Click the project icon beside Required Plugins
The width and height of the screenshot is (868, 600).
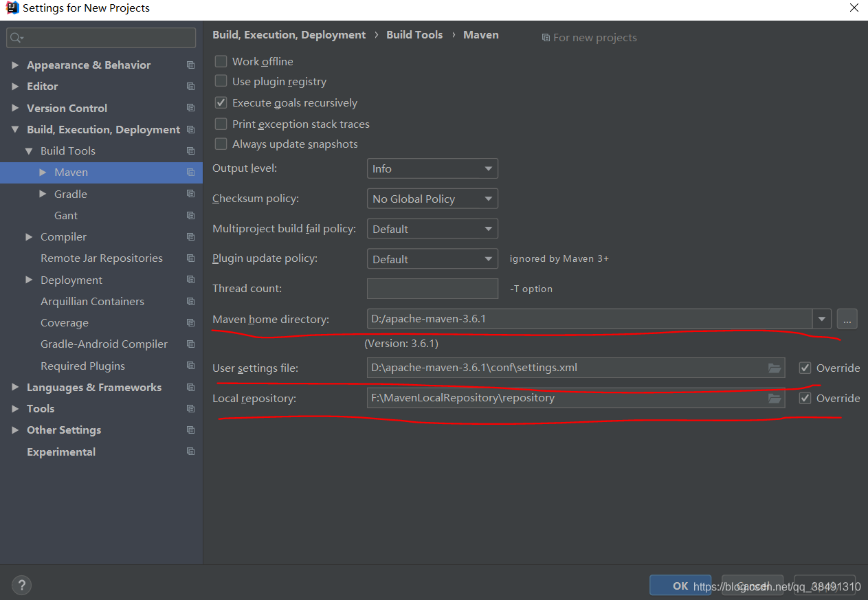[190, 366]
